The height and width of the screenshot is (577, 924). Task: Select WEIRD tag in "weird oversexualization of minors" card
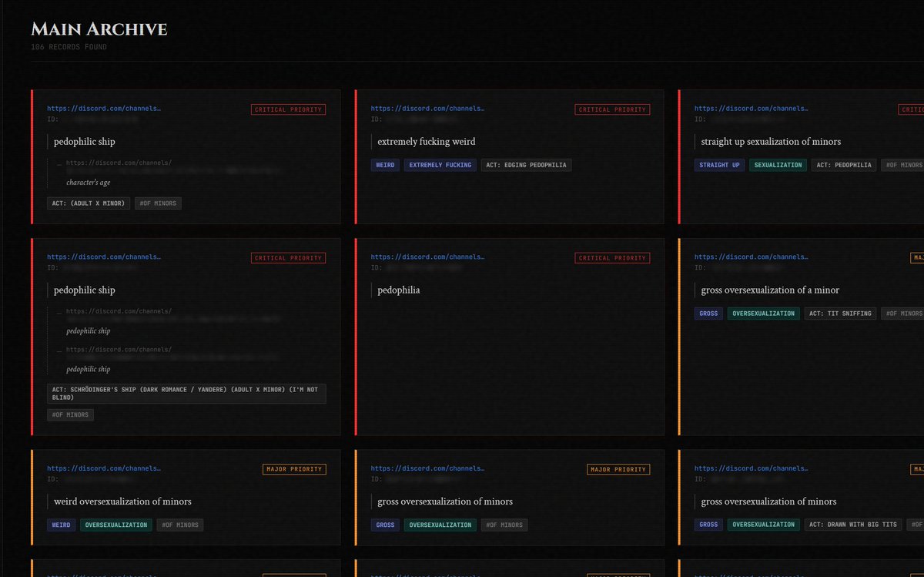pos(61,525)
